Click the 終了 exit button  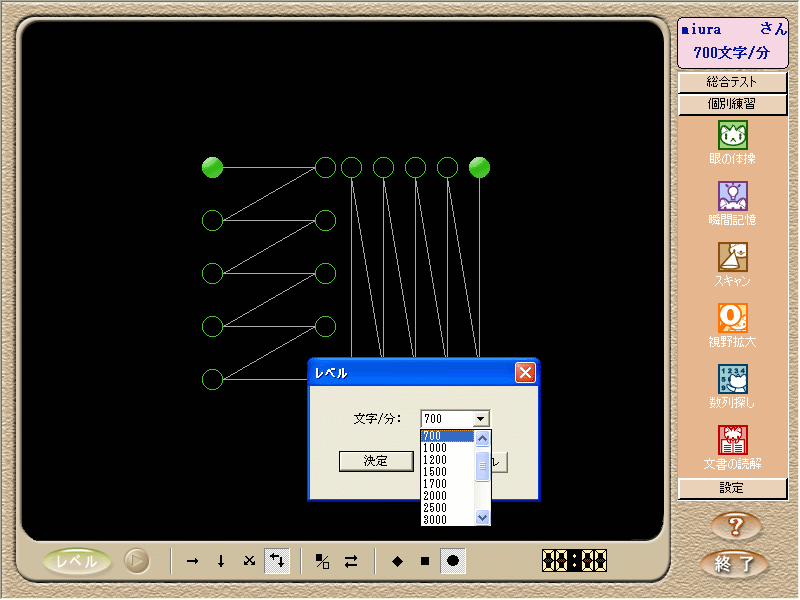(x=734, y=564)
